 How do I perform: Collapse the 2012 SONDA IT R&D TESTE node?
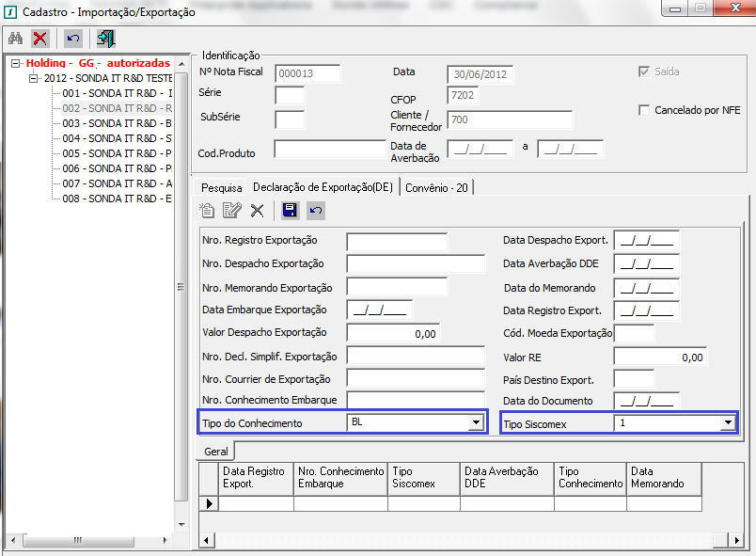(35, 78)
